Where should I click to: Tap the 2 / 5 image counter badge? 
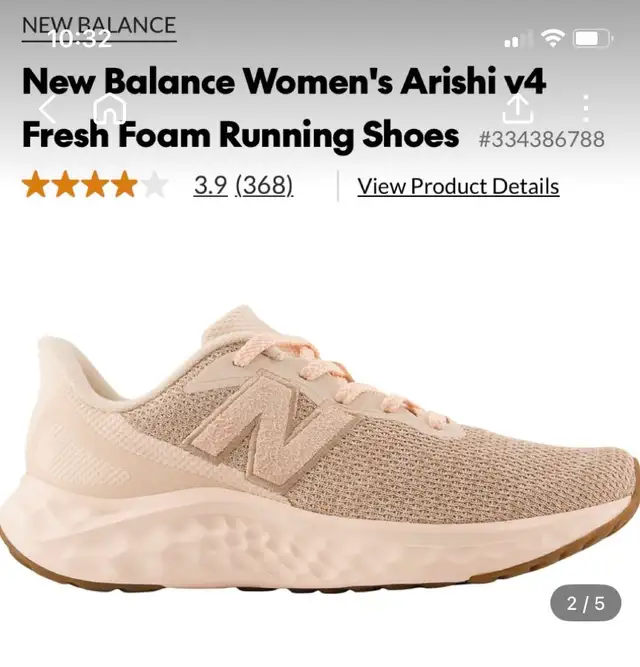[x=586, y=603]
